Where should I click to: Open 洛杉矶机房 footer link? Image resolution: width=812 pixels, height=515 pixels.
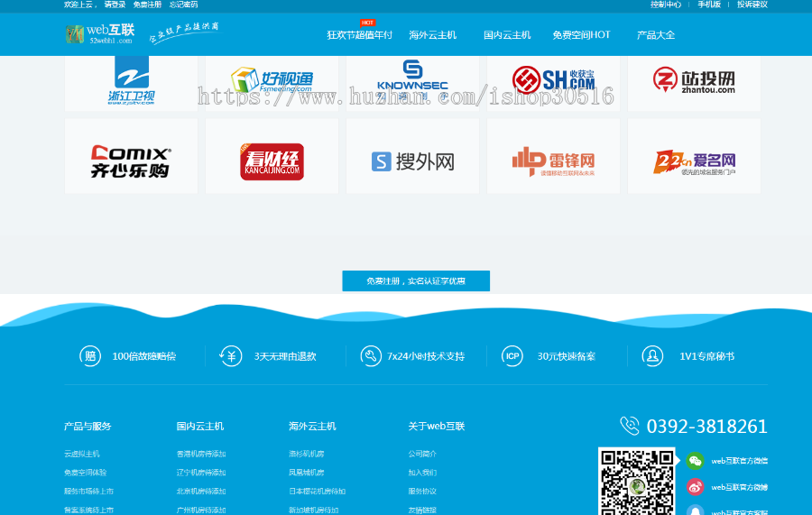307,454
